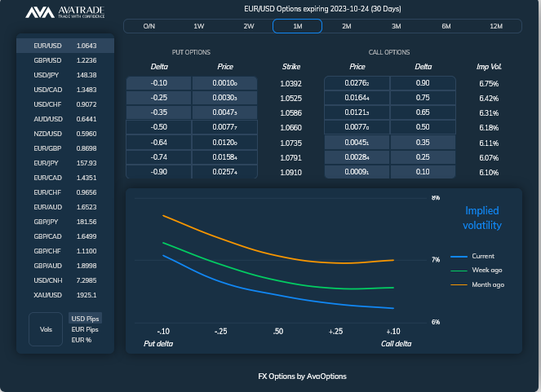Click the Month ago legend entry
541x392 pixels.
coord(477,285)
